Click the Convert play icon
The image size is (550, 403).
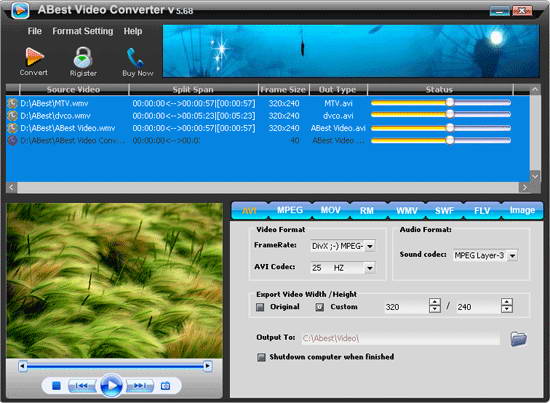pos(34,57)
